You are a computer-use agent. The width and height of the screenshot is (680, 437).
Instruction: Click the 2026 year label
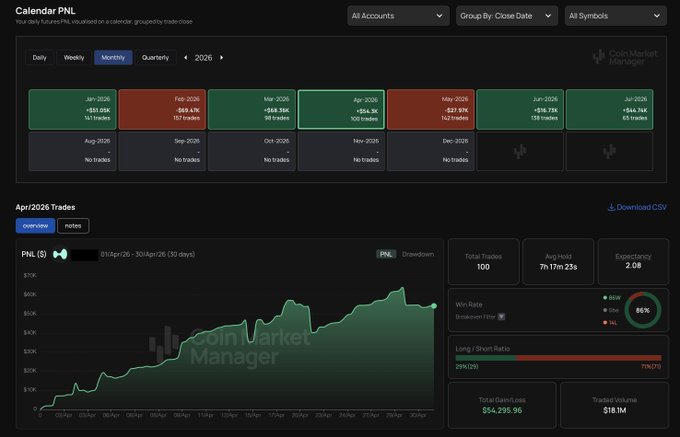tap(203, 58)
